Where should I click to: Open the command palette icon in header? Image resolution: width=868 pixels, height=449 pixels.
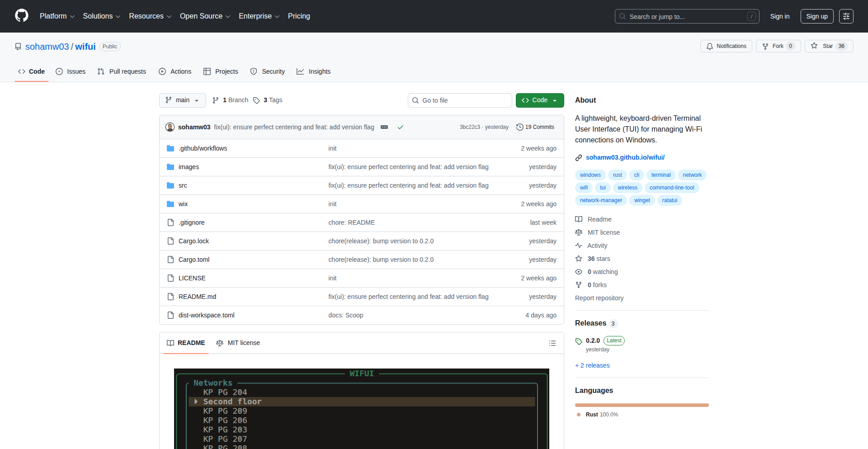coord(846,16)
